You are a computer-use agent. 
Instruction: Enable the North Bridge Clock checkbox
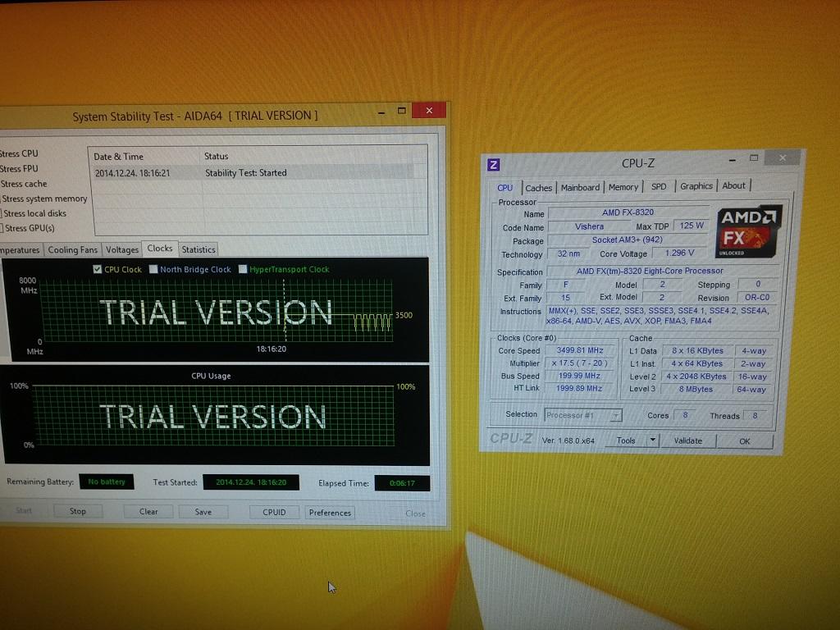click(x=153, y=269)
